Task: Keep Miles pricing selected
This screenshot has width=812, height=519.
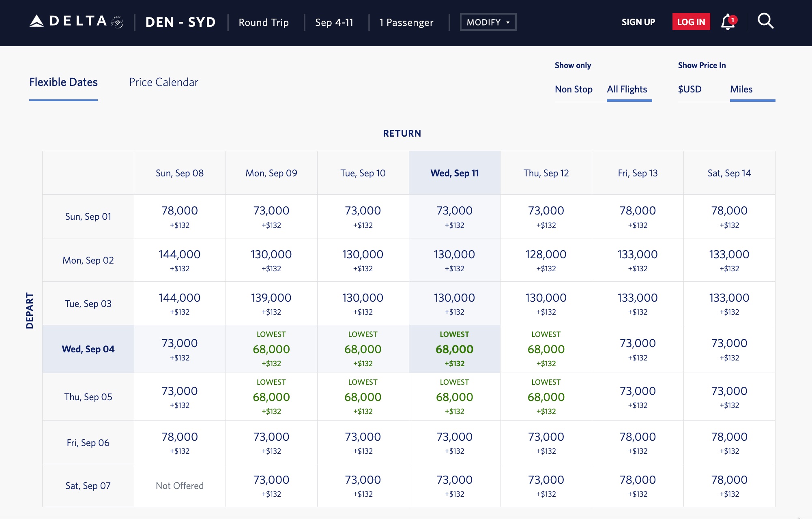Action: tap(742, 89)
